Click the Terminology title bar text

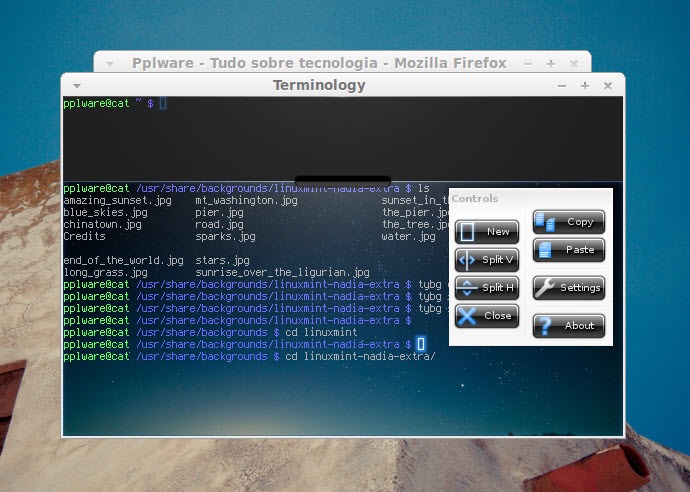click(x=319, y=85)
